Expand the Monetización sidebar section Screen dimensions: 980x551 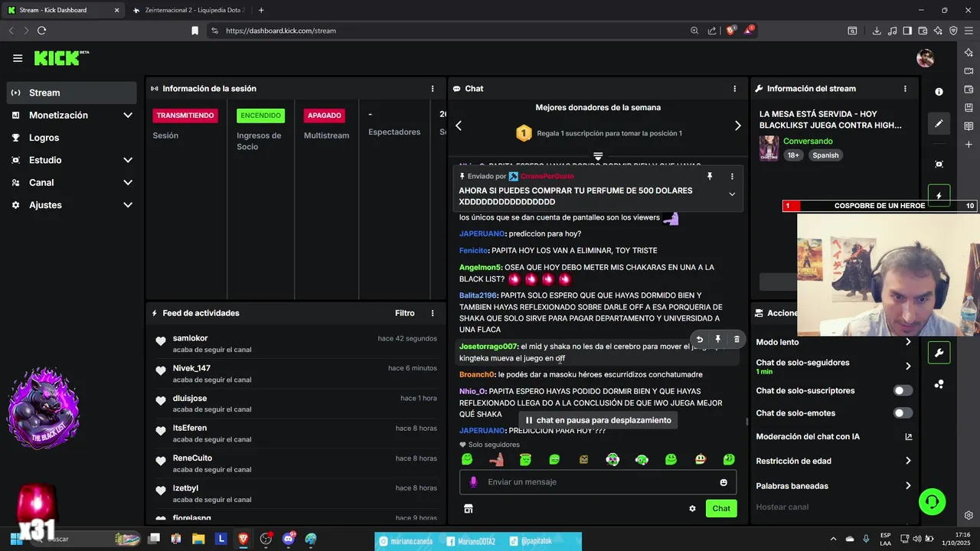(x=128, y=115)
